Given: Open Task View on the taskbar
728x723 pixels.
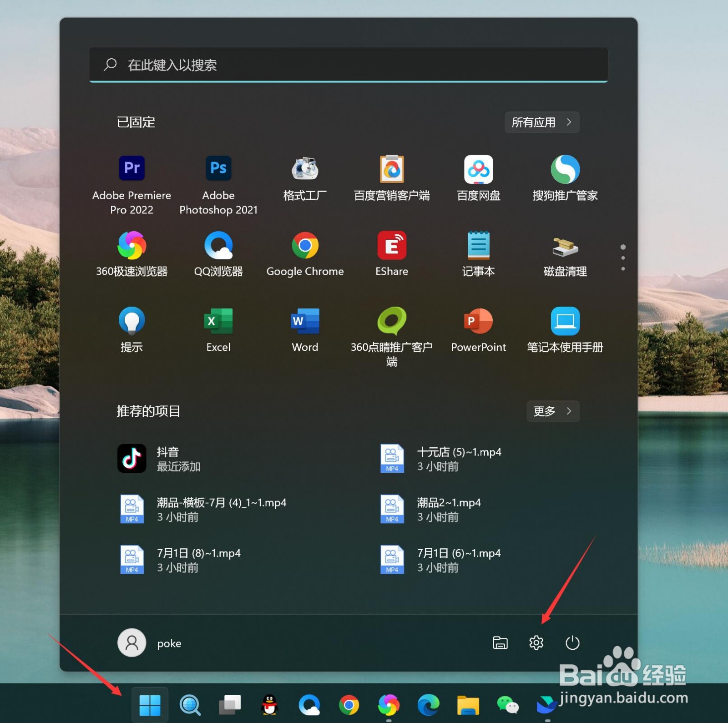Looking at the screenshot, I should (x=230, y=705).
